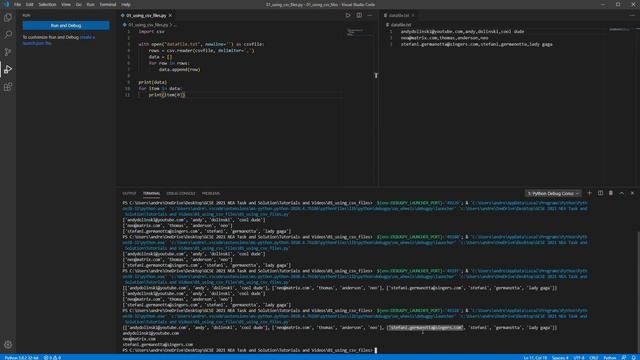Add a new terminal with plus icon
This screenshot has height=360, width=640.
pyautogui.click(x=589, y=193)
